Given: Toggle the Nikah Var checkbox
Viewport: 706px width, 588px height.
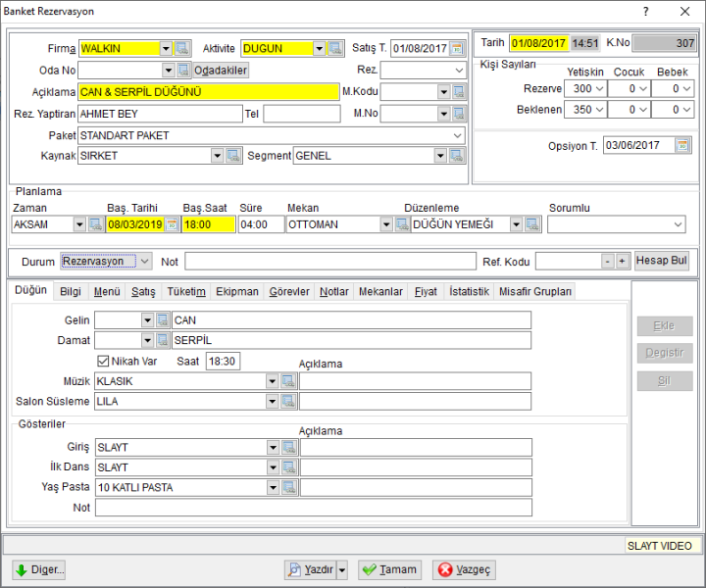Looking at the screenshot, I should (103, 361).
